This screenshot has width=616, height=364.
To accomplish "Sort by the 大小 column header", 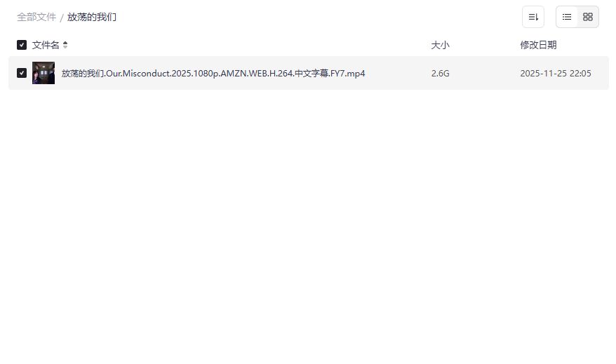I will [440, 45].
